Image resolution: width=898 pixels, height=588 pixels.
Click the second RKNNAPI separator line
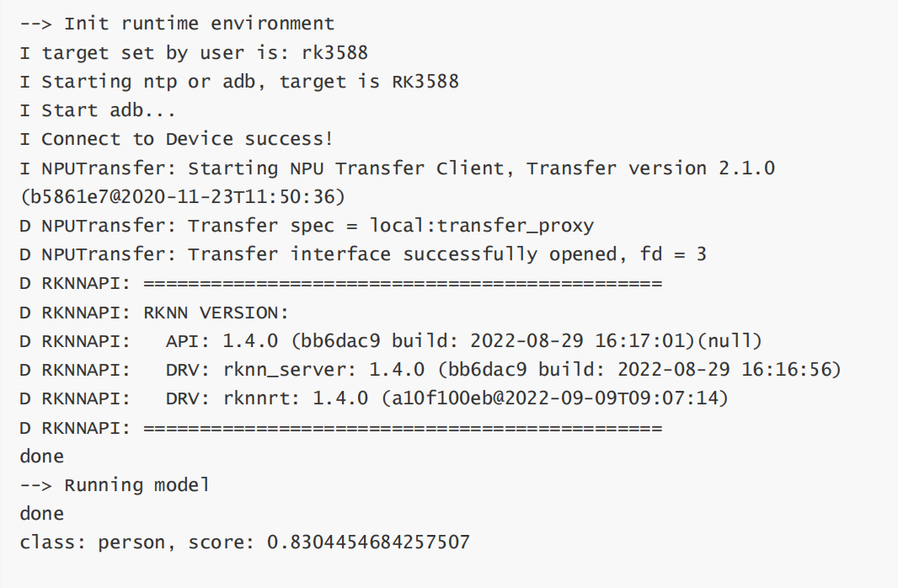pyautogui.click(x=341, y=428)
